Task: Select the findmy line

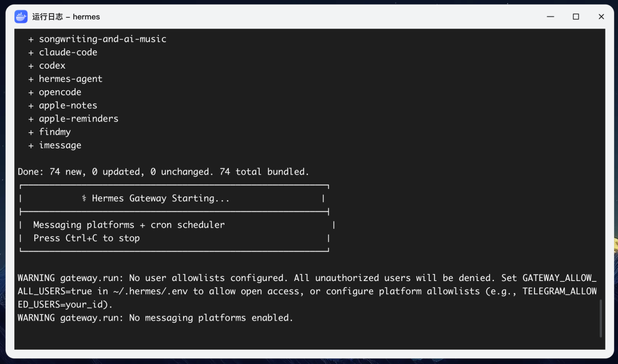Action: [55, 132]
